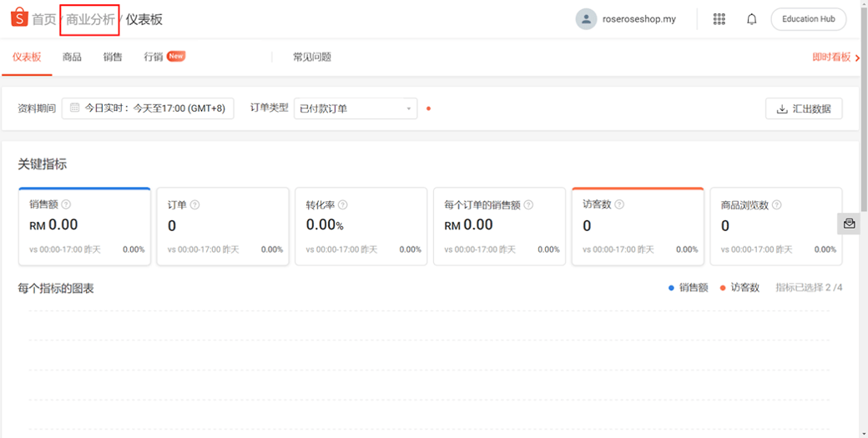Click the 商业分析 breadcrumb link
The width and height of the screenshot is (868, 438).
click(x=90, y=19)
